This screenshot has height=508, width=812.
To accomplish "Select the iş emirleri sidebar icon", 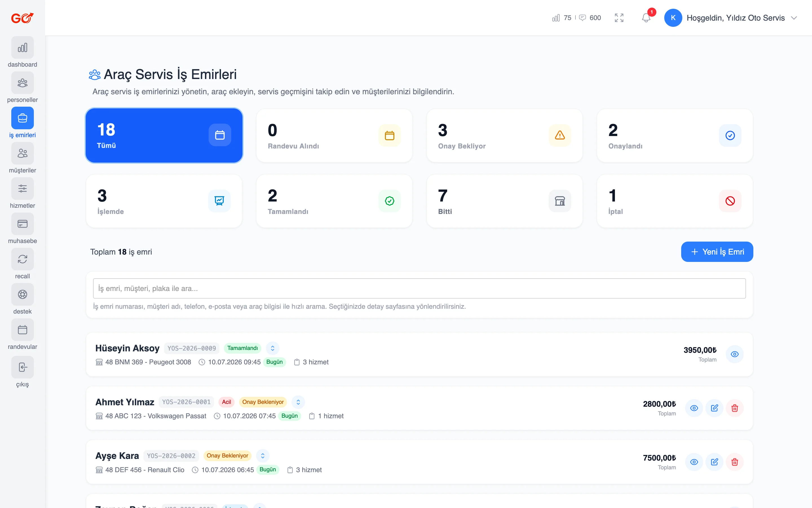I will click(x=23, y=118).
